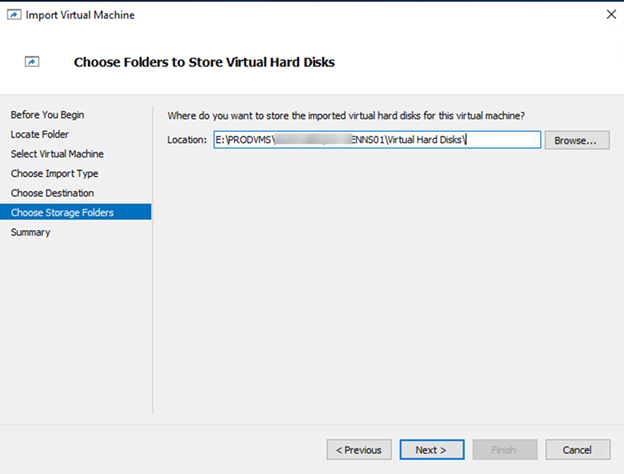
Task: Click the Choose Folders to Store heading
Action: [204, 62]
